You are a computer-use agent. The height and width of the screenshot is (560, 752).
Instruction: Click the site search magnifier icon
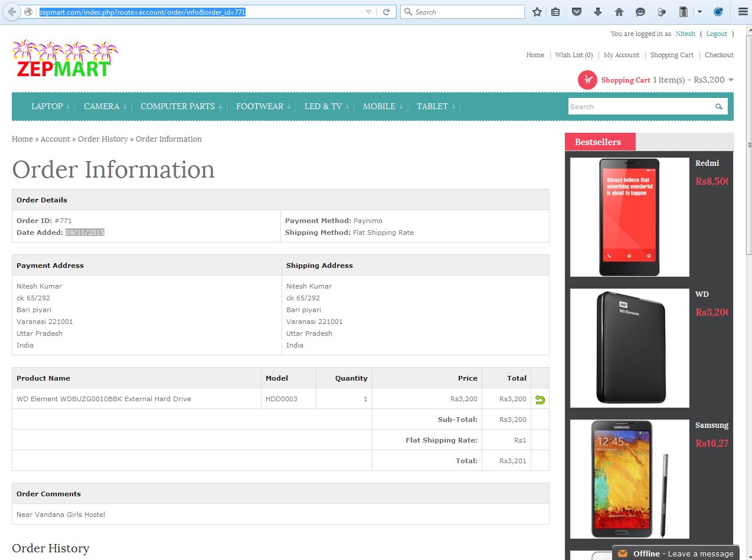coord(718,107)
